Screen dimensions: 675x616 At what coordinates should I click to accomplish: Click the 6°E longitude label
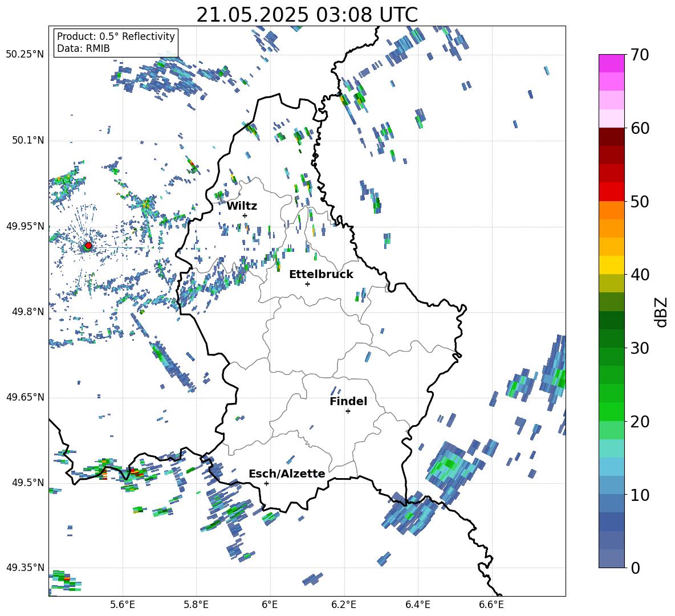point(270,605)
